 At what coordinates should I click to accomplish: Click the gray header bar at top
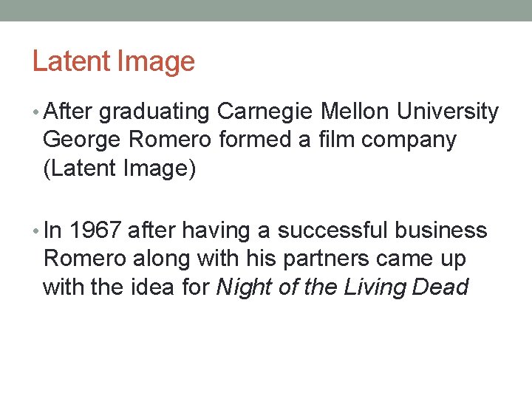pyautogui.click(x=266, y=10)
